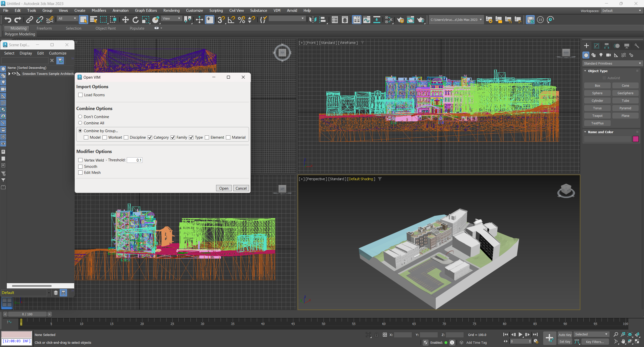Click the time slider 0 / 100 handle
Screen dimensions: 644x347
point(27,314)
